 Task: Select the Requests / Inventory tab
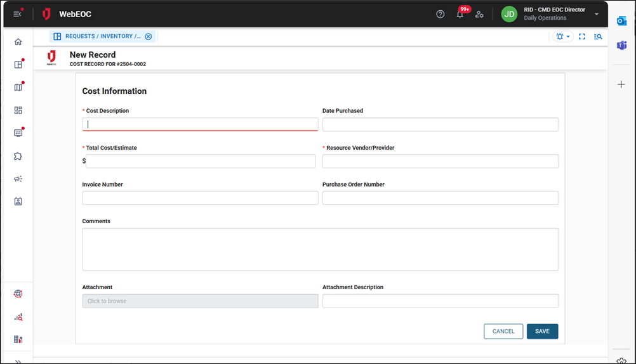(98, 37)
